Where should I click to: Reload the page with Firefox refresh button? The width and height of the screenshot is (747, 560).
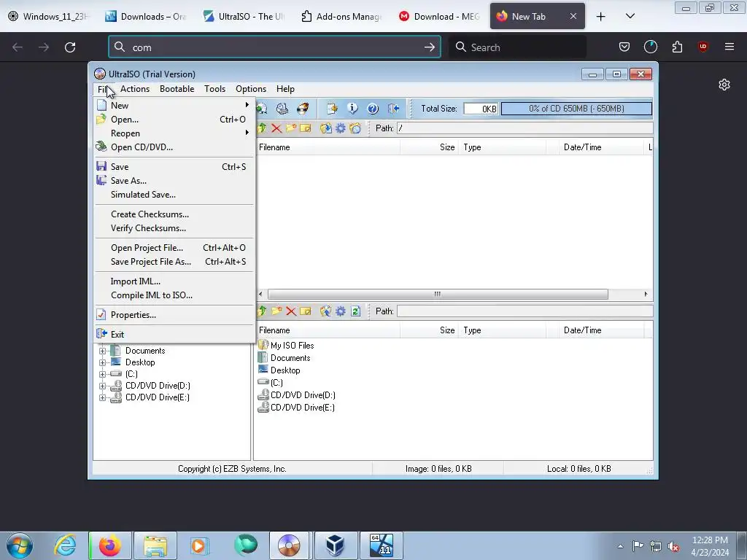(70, 47)
